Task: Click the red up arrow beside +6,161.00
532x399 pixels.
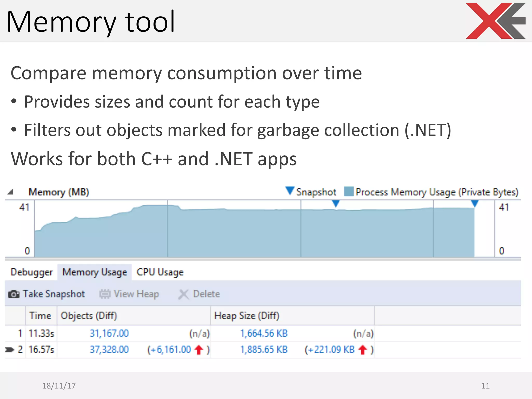Action: 199,350
